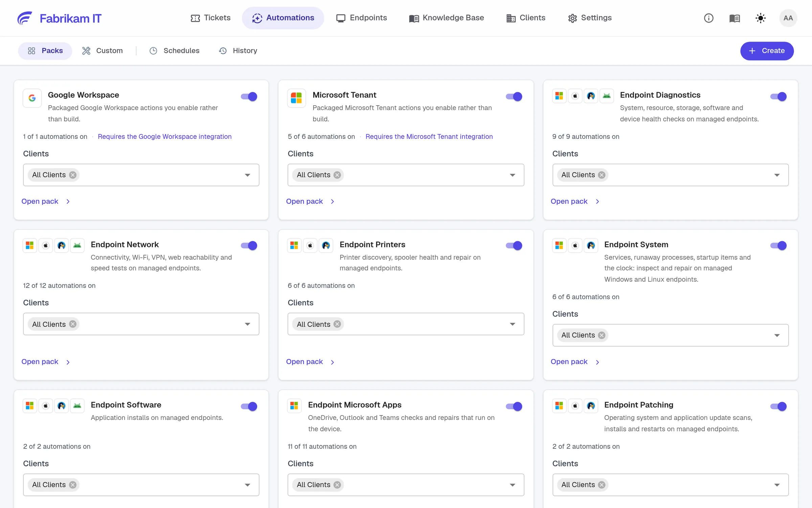
Task: Open pack for Endpoint System
Action: click(x=575, y=362)
